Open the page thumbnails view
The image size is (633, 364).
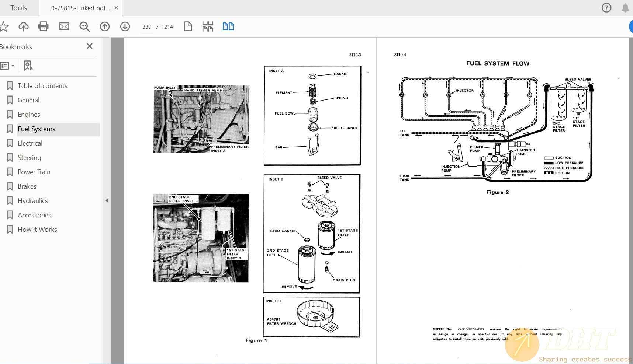[208, 26]
